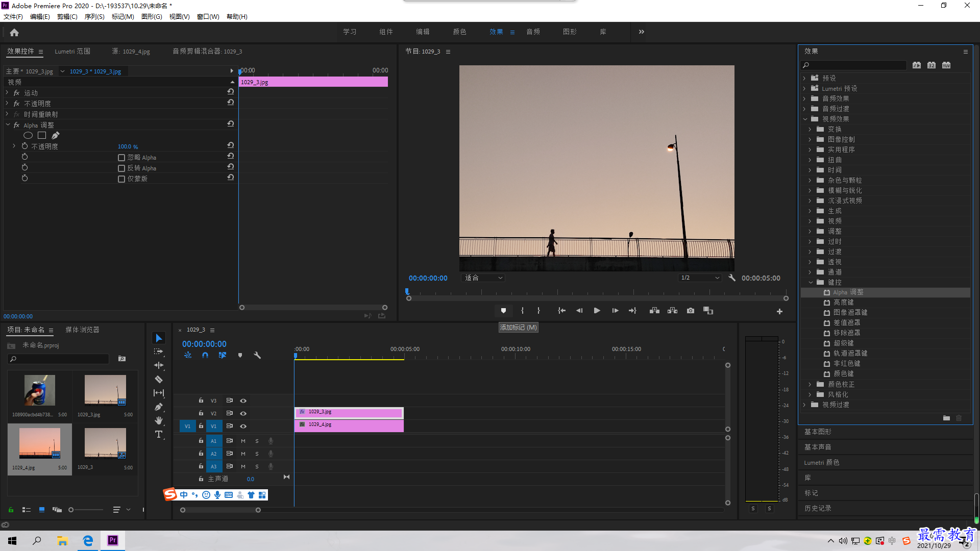Toggle V1 track output eye

(243, 427)
